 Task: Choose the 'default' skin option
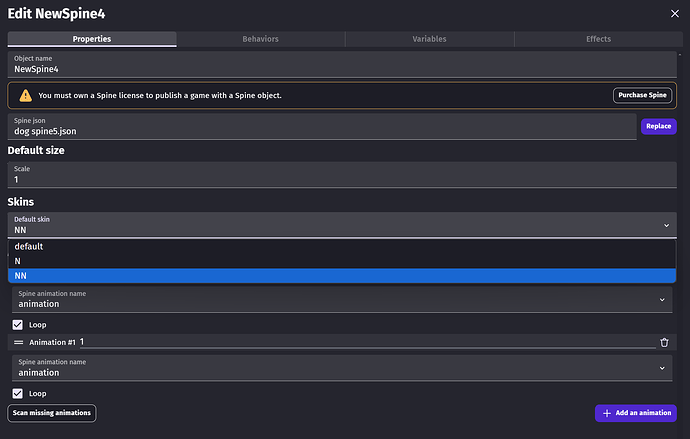pyautogui.click(x=342, y=246)
